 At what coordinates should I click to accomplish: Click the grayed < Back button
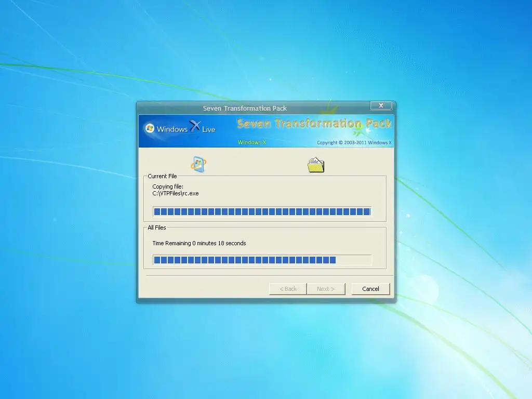pyautogui.click(x=288, y=289)
